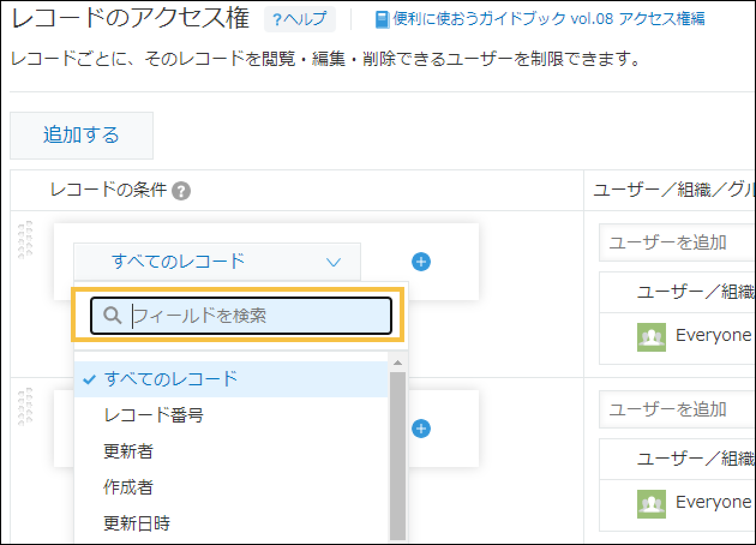Choose the 作成者 entry in the list
The height and width of the screenshot is (545, 756).
pos(127,487)
